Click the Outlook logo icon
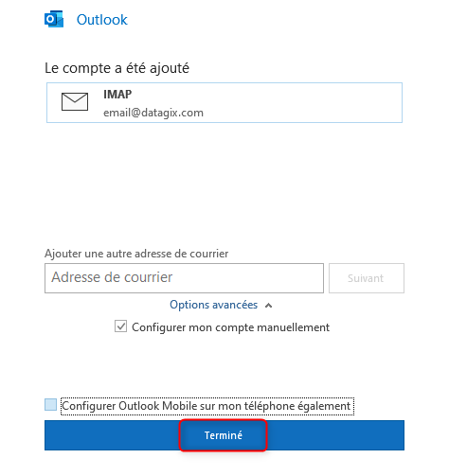The width and height of the screenshot is (449, 476). pyautogui.click(x=54, y=19)
